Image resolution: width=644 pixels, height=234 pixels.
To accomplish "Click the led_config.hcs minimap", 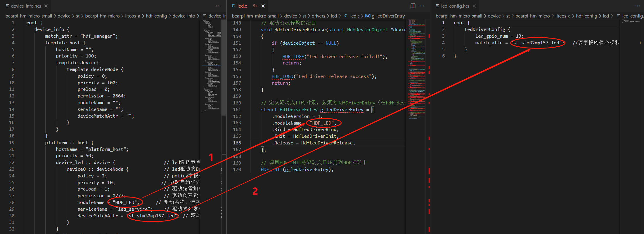I will point(631,21).
